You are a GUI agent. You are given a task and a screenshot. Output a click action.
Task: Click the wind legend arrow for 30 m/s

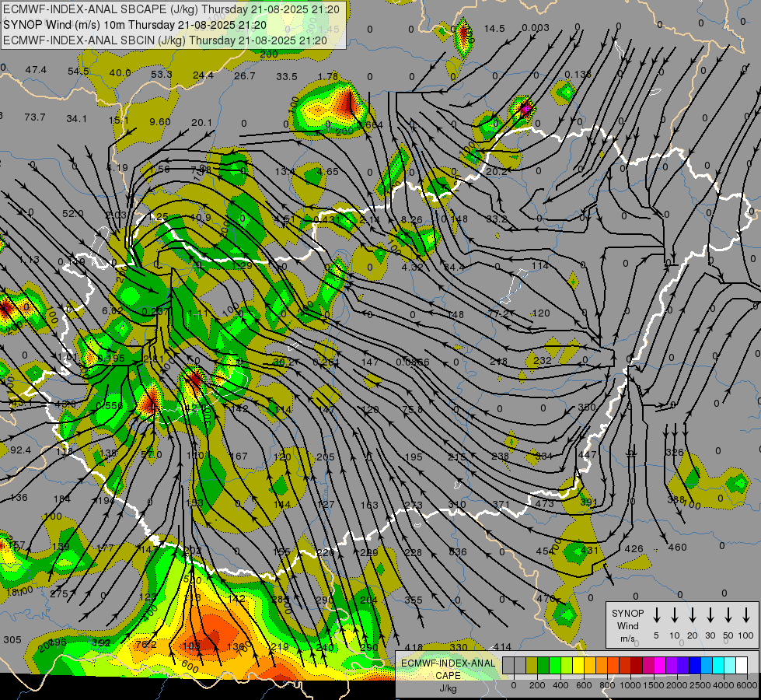(x=710, y=615)
